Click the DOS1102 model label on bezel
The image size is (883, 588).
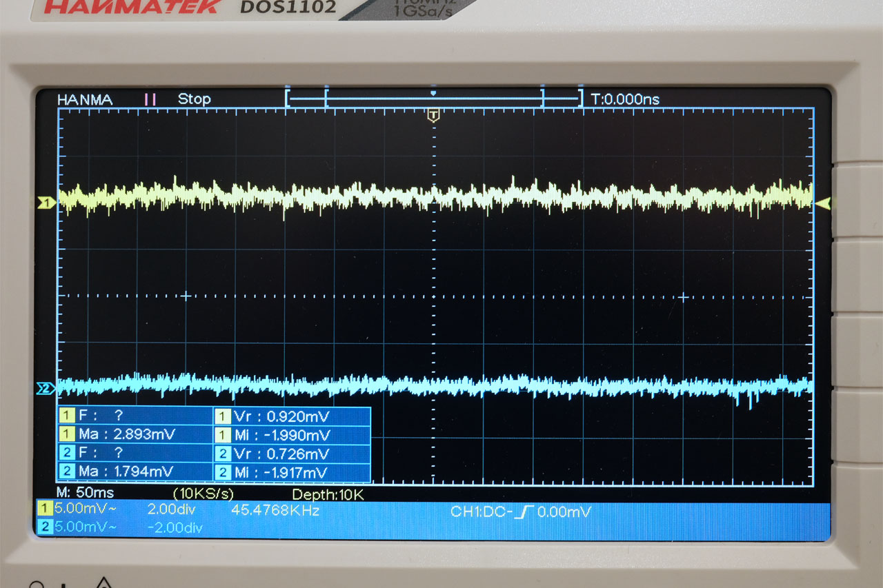pos(288,8)
